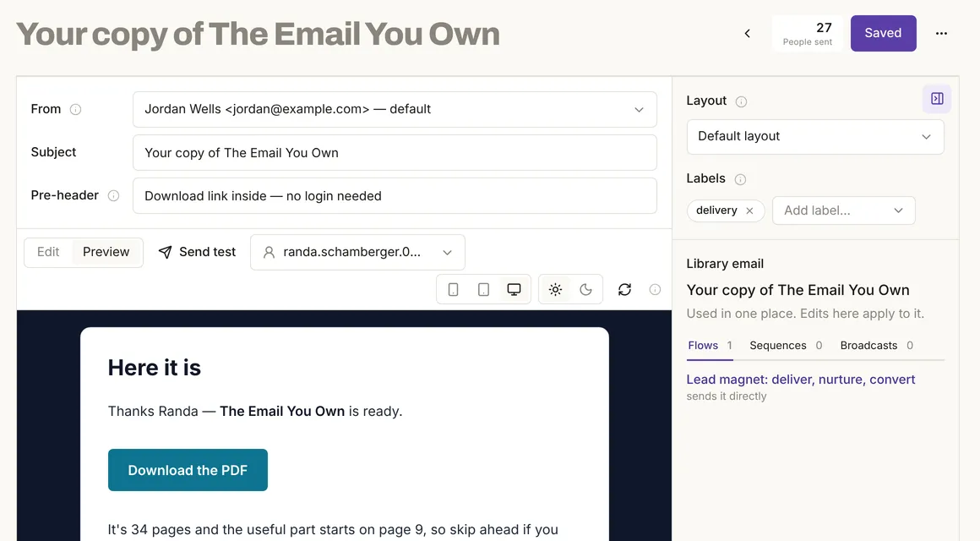Click the Saved button
980x541 pixels.
point(883,33)
